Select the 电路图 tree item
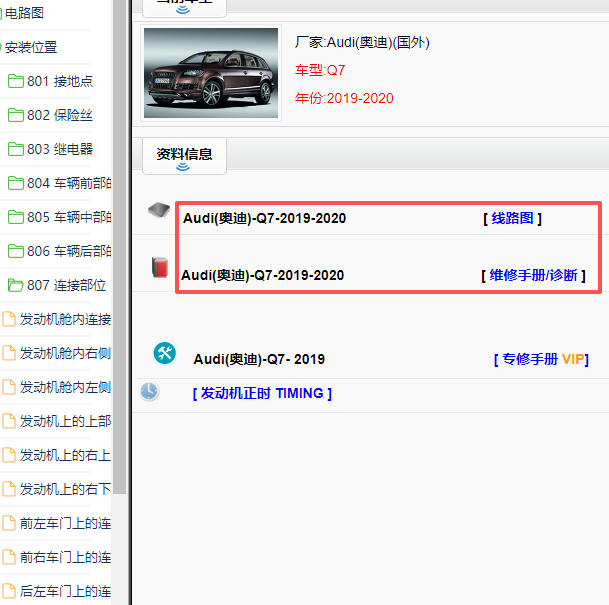 (x=24, y=13)
